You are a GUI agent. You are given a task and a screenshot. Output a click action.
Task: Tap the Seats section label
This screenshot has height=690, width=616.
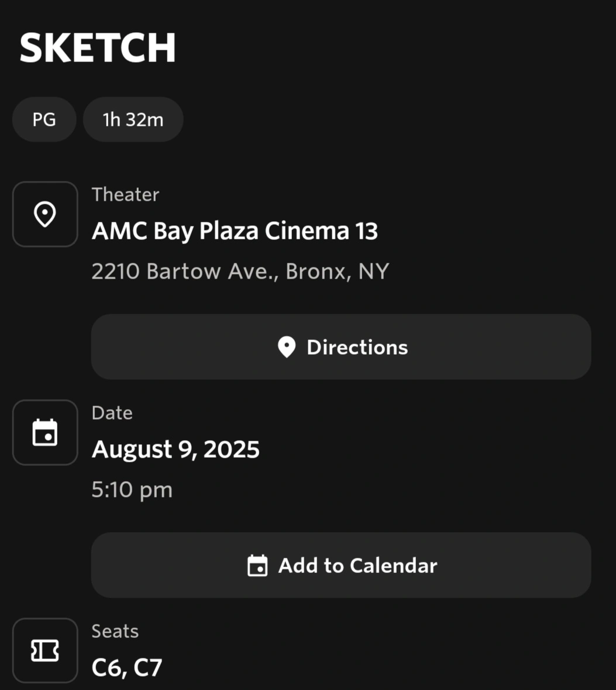(x=115, y=631)
